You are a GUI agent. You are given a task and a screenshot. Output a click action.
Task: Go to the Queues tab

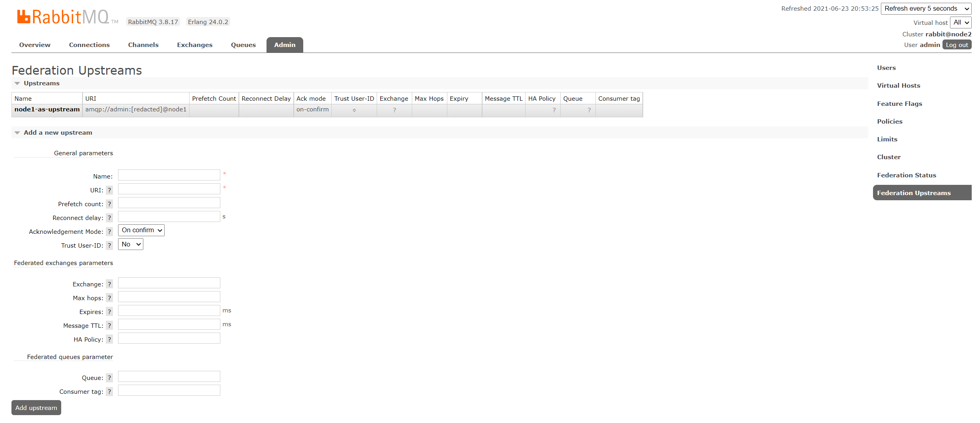coord(243,45)
